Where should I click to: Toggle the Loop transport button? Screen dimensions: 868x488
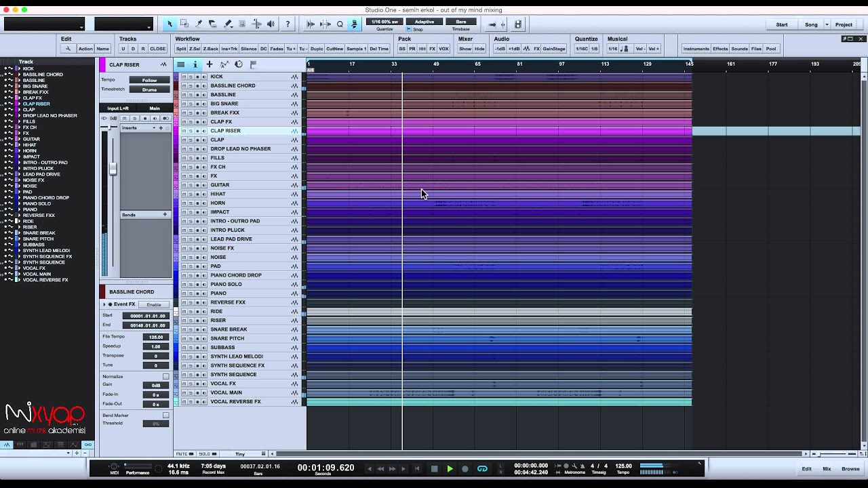coord(482,468)
